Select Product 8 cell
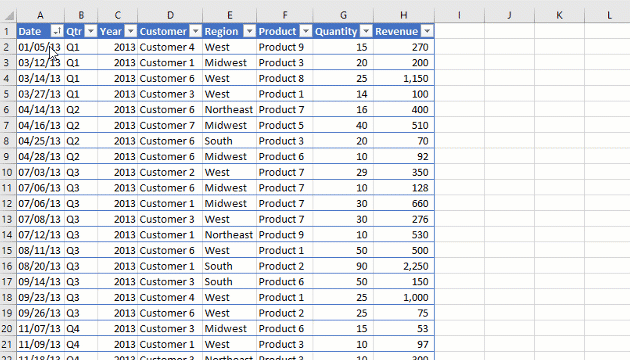The image size is (630, 360). [x=284, y=78]
